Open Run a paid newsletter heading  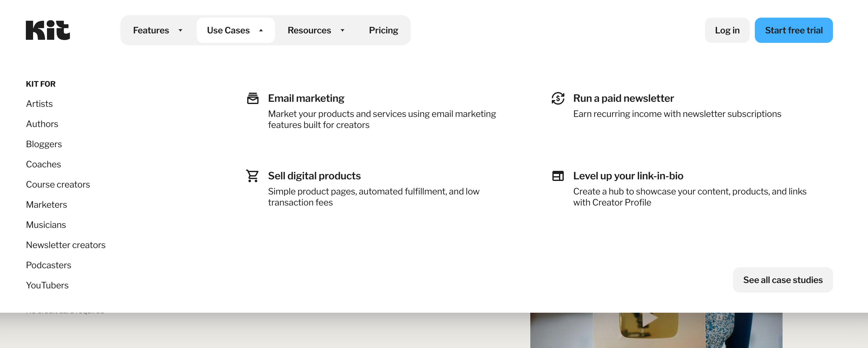[x=623, y=98]
